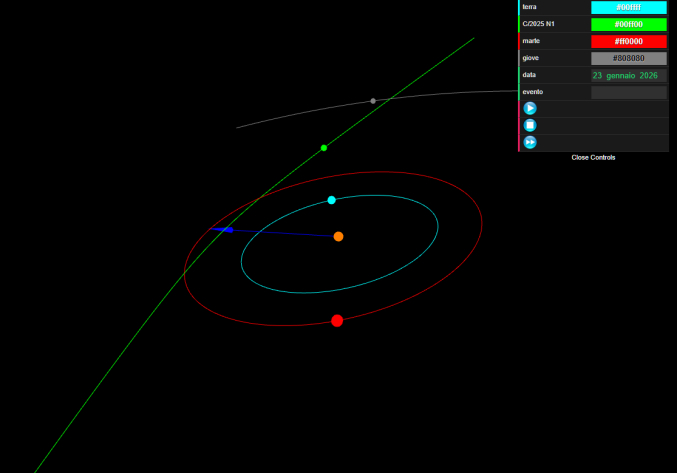
Task: Select the cyan Earth dot on its orbit
Action: point(332,200)
